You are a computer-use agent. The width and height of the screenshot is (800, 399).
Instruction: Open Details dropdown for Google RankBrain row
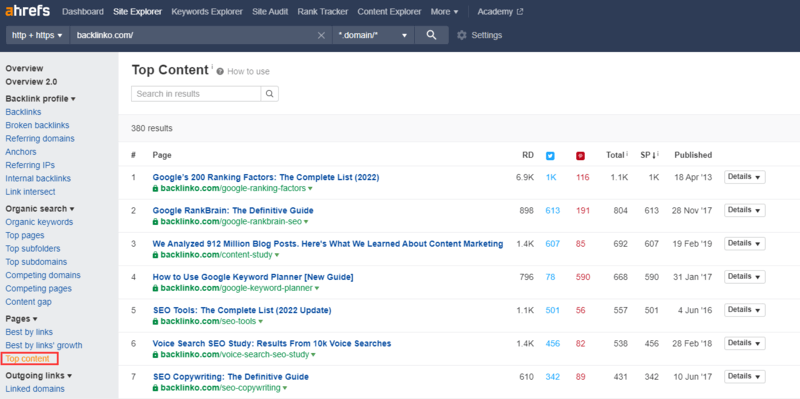744,210
